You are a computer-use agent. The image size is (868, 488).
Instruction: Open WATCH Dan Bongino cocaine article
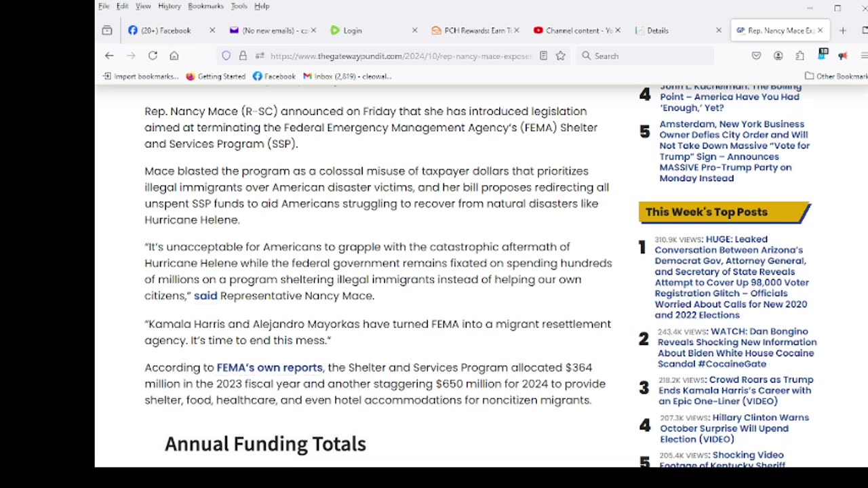[x=736, y=348]
